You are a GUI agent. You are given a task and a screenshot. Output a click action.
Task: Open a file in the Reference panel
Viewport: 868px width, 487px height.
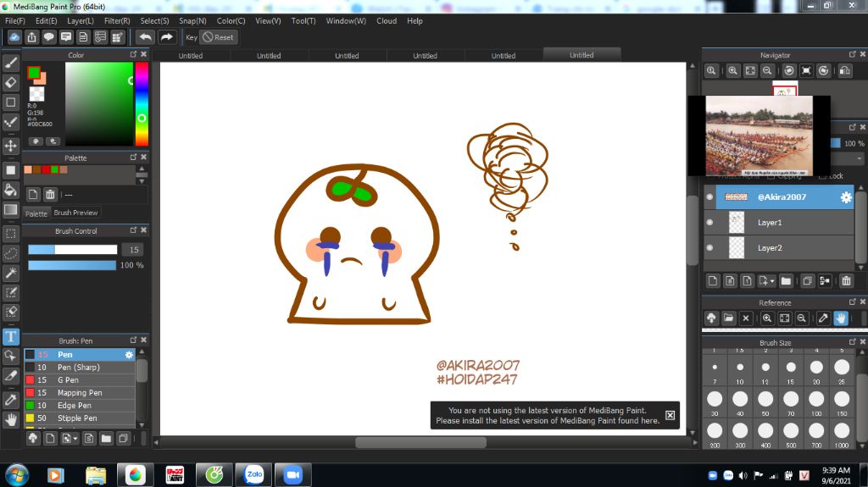tap(728, 318)
